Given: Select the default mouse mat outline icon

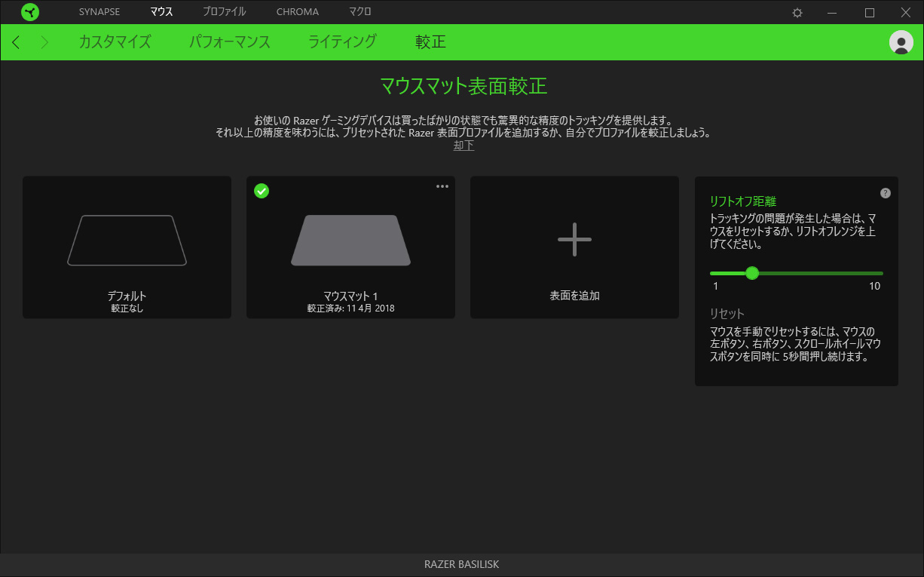Looking at the screenshot, I should 127,241.
